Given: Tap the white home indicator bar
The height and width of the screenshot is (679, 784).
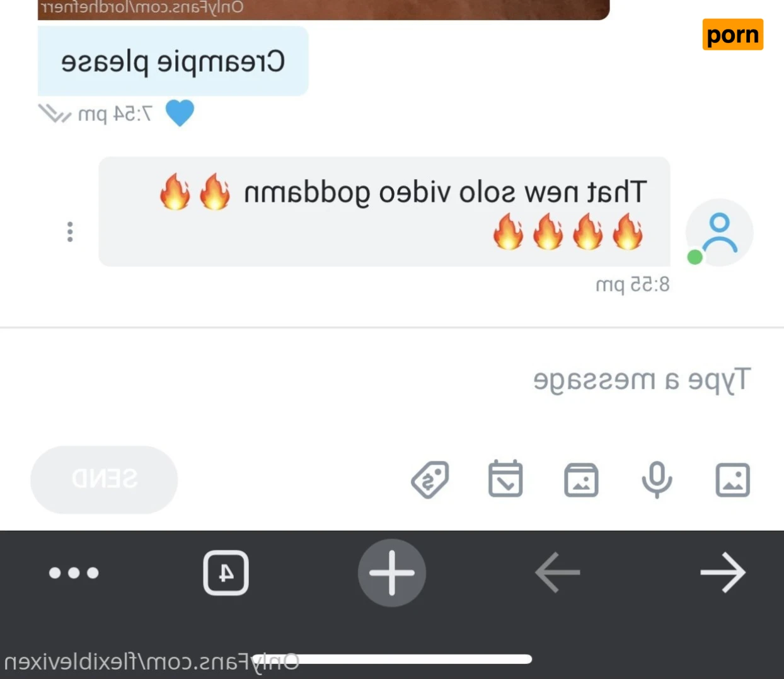Looking at the screenshot, I should (x=392, y=659).
